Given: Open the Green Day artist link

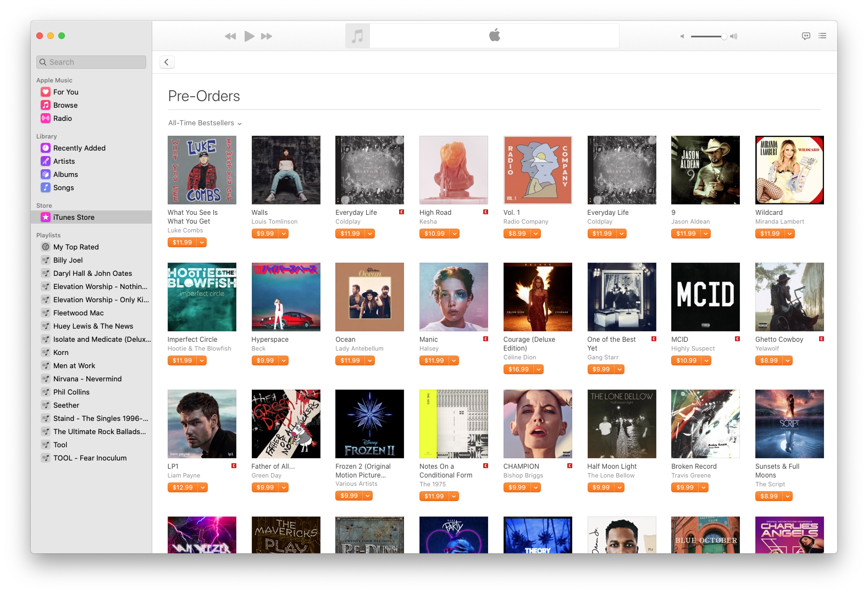Looking at the screenshot, I should click(266, 476).
